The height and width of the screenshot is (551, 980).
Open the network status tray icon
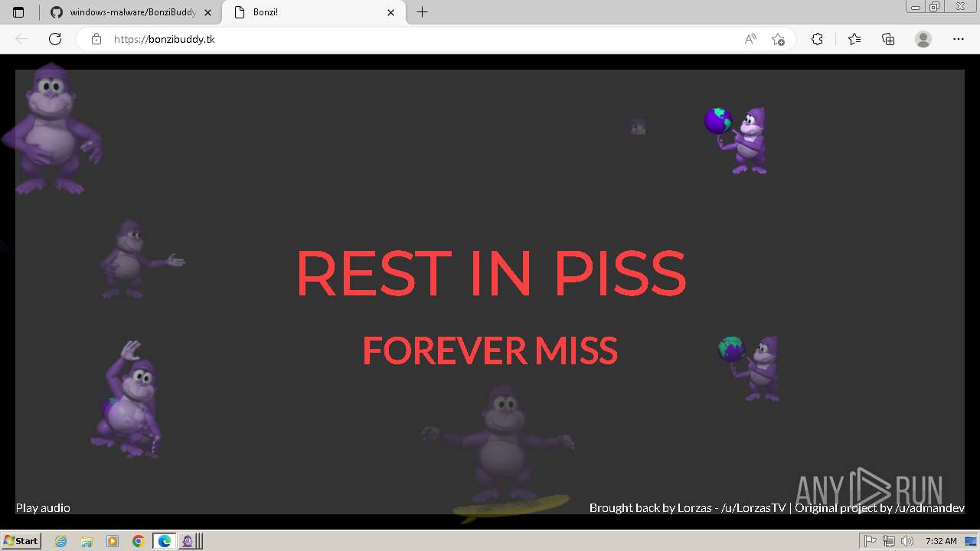coord(889,541)
